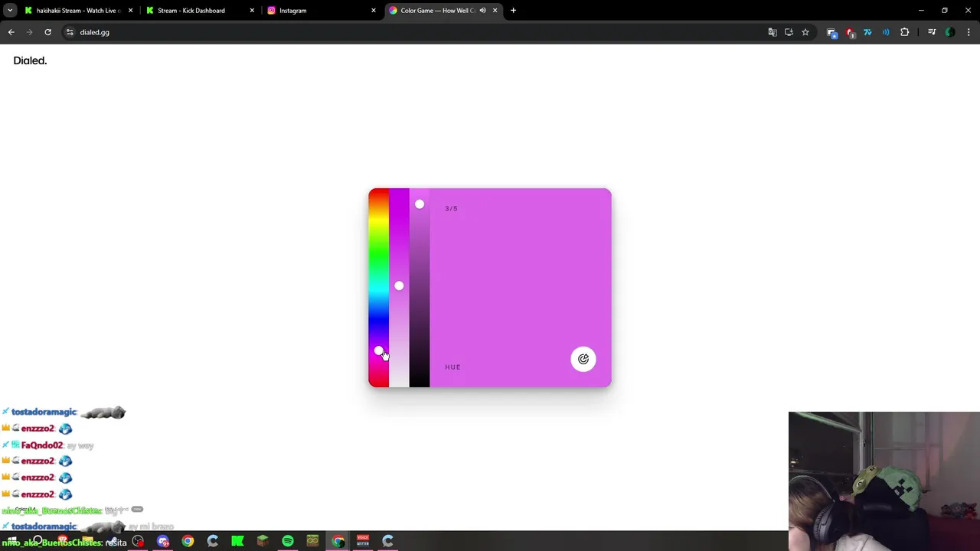
Task: Go forward to the next page
Action: click(29, 32)
